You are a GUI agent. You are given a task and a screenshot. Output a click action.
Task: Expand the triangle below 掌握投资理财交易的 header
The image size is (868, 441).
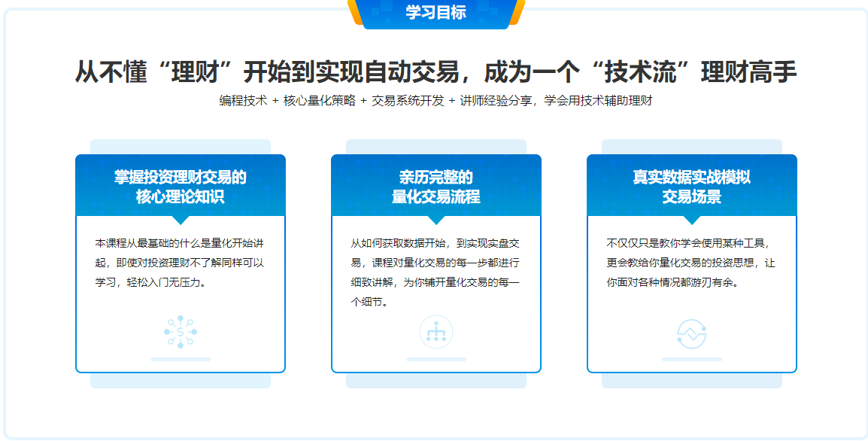[181, 219]
